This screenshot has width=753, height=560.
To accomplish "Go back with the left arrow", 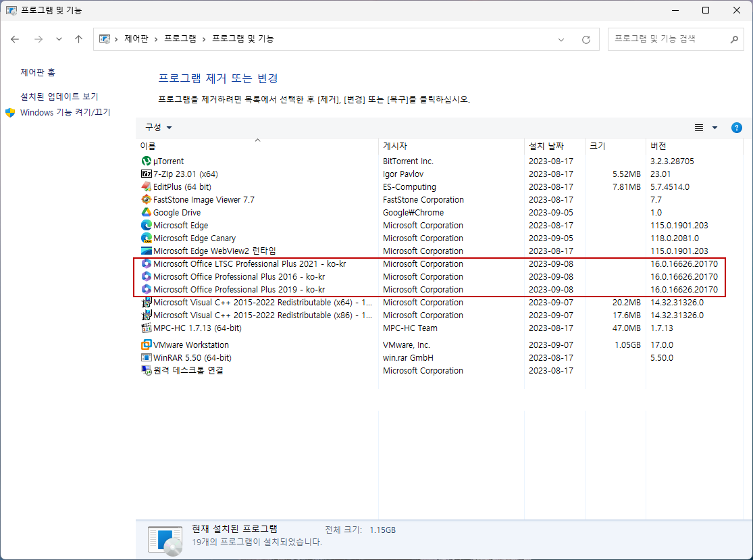I will [15, 39].
